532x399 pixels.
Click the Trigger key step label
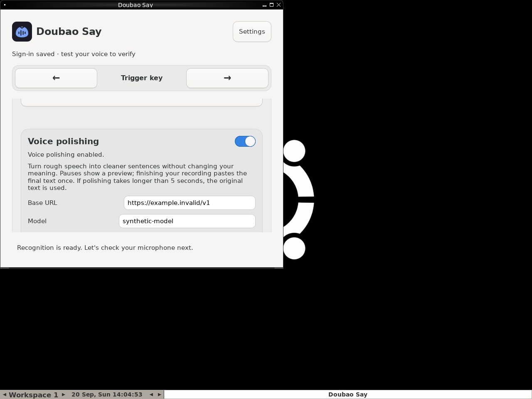[142, 78]
